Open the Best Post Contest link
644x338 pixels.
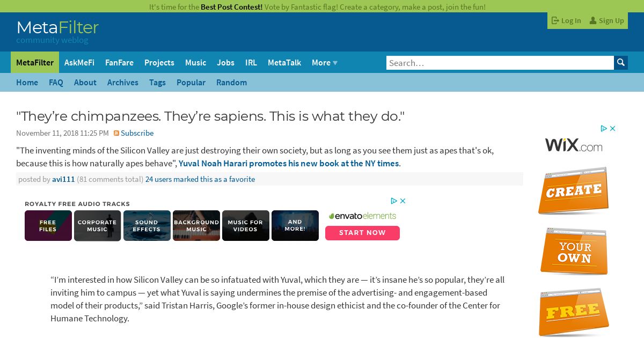click(231, 7)
